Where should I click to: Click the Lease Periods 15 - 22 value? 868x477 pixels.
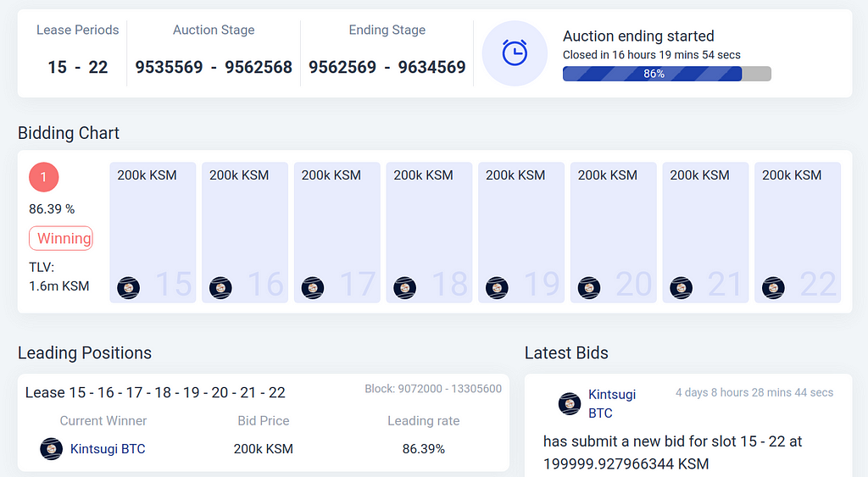[x=77, y=67]
